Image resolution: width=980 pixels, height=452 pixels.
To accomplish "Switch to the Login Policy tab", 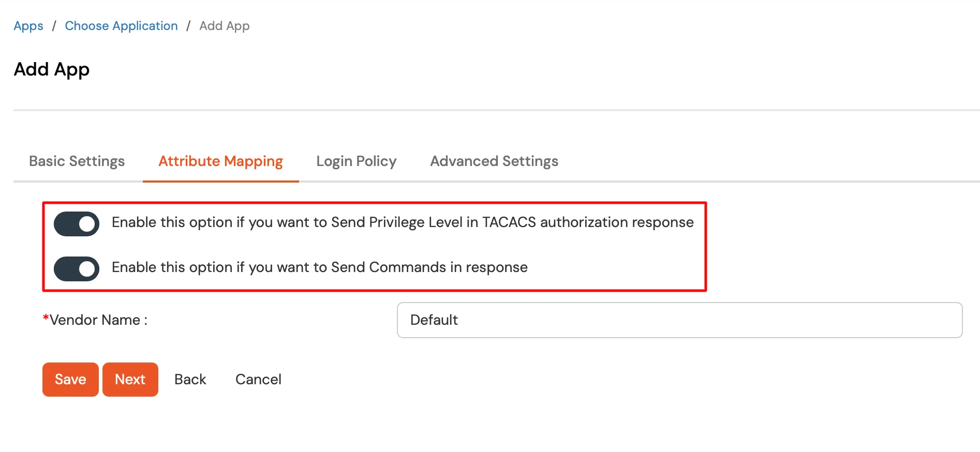I will [356, 161].
